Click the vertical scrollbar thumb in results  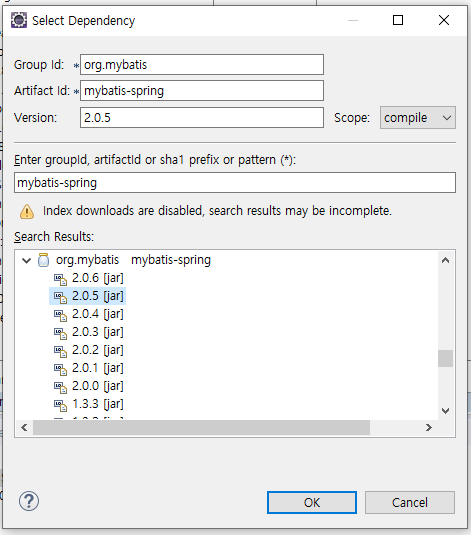(x=445, y=358)
